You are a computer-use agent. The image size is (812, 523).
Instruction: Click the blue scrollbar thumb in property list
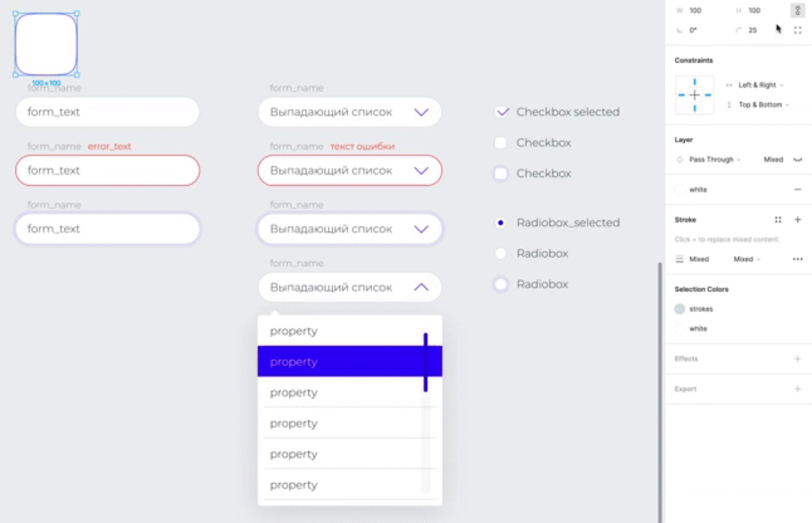[x=426, y=362]
